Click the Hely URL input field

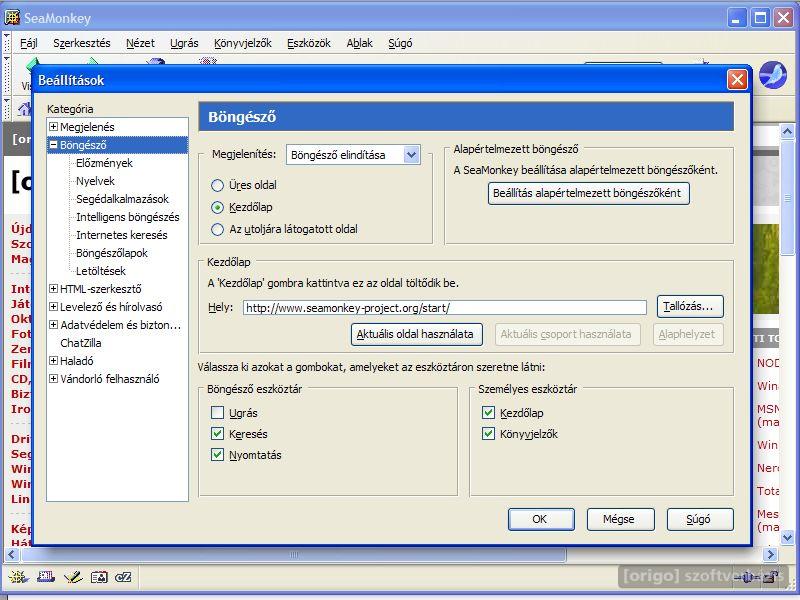tap(444, 308)
